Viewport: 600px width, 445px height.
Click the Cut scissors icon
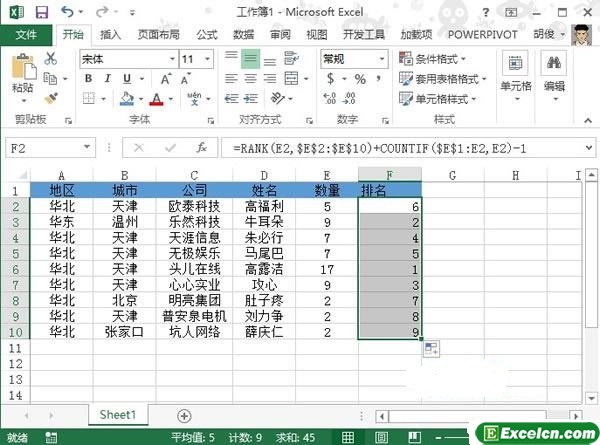[52, 60]
